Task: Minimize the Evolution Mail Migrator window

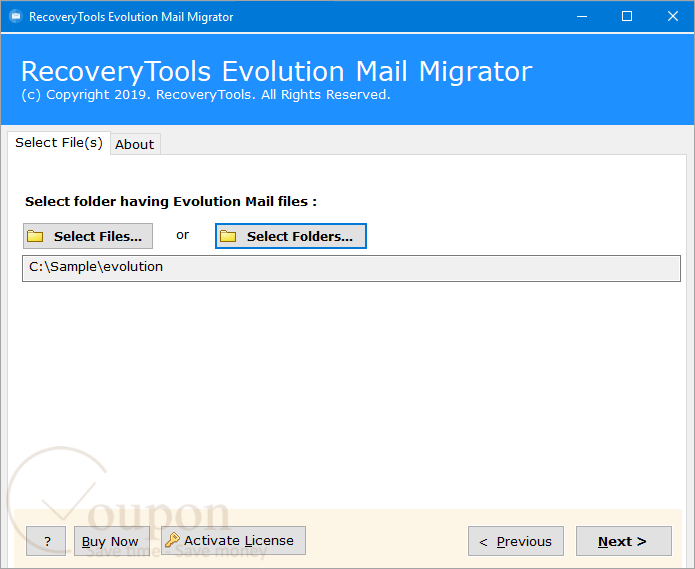Action: click(x=582, y=16)
